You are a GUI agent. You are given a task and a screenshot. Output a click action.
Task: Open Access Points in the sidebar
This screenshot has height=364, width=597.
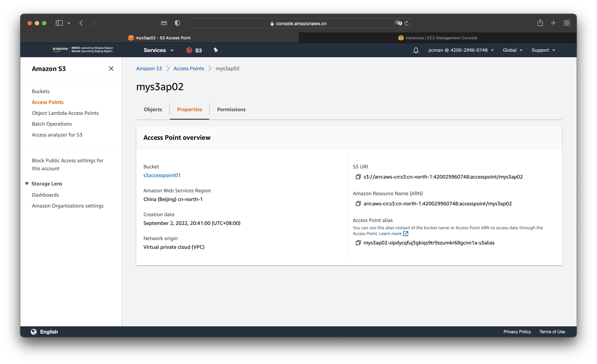47,102
